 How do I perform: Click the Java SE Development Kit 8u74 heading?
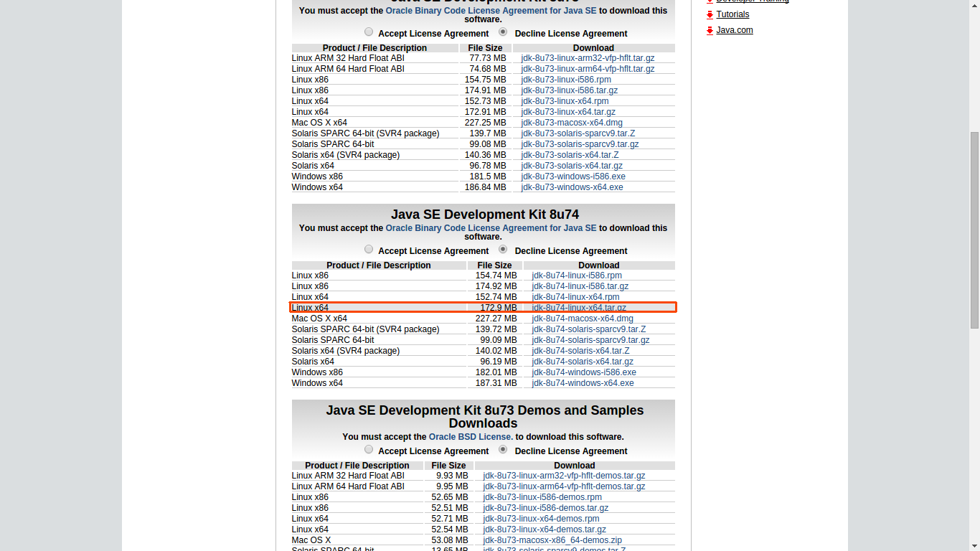(x=485, y=215)
